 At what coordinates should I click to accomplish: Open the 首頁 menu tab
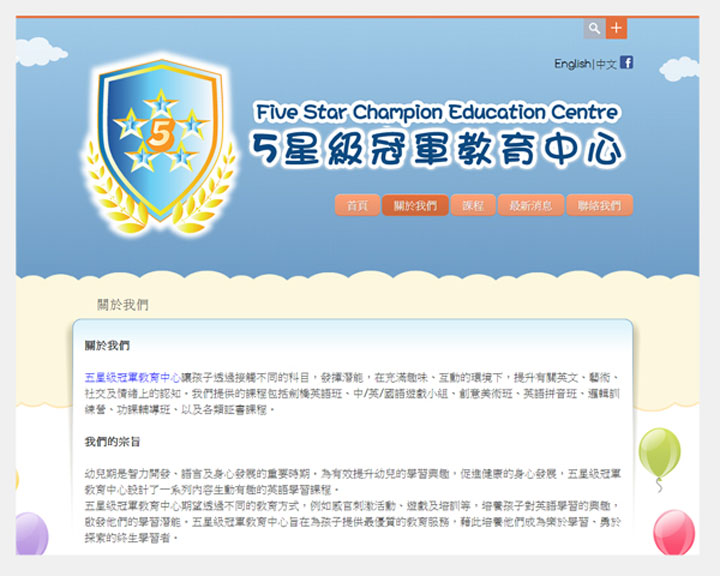coord(357,205)
